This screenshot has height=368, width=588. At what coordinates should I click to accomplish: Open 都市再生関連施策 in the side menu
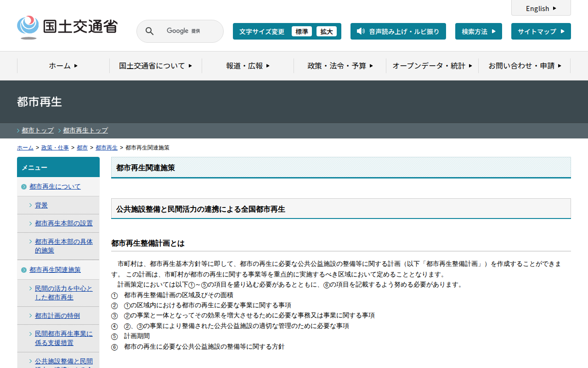[x=55, y=270]
